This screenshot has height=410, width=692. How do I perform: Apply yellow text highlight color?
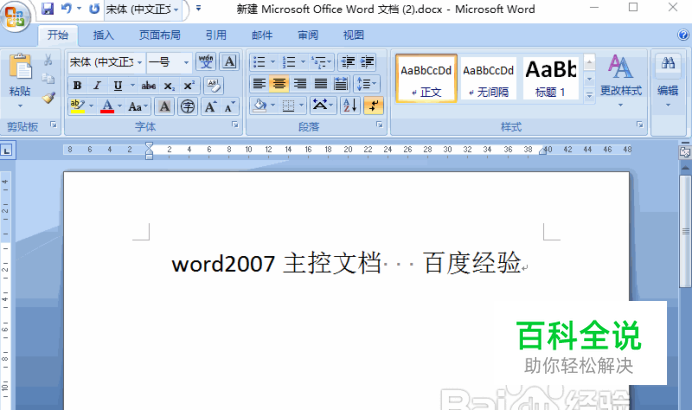(78, 106)
